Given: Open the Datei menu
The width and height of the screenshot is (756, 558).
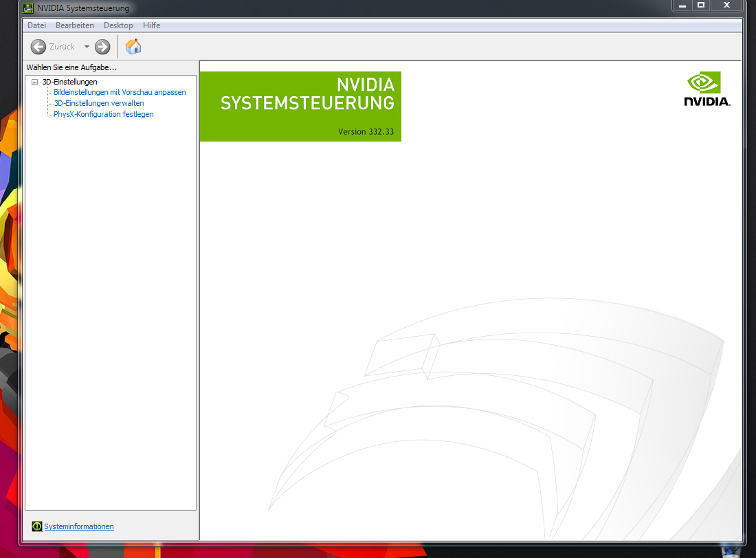Looking at the screenshot, I should point(36,25).
